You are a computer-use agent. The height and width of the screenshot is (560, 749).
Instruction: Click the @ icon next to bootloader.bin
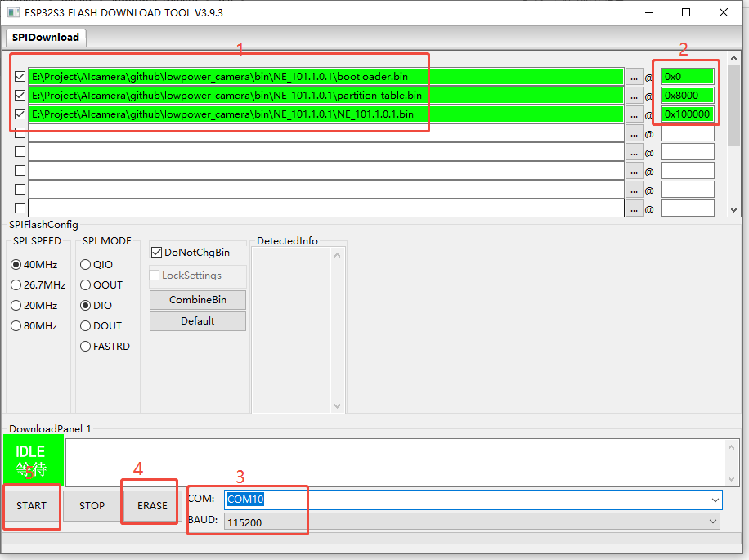(x=650, y=76)
